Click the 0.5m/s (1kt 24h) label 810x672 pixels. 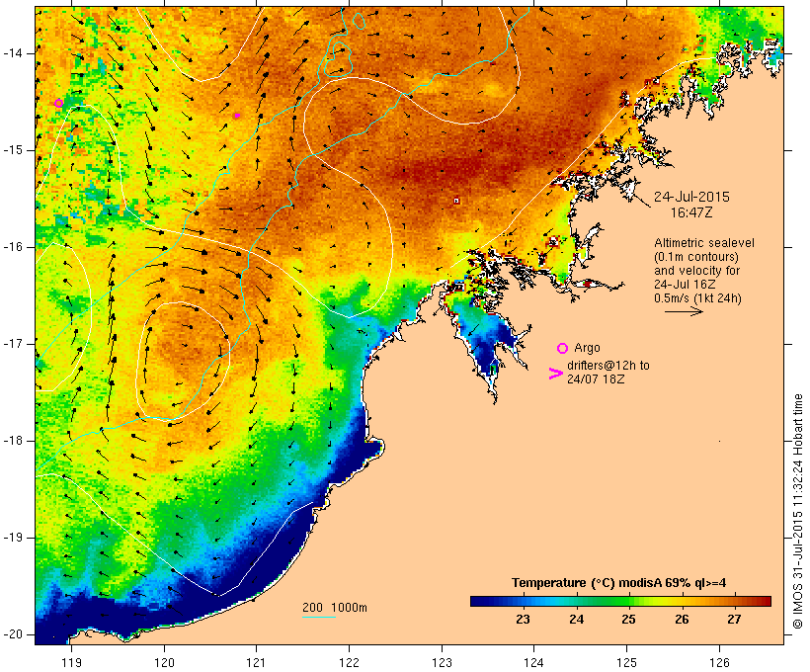(x=697, y=298)
